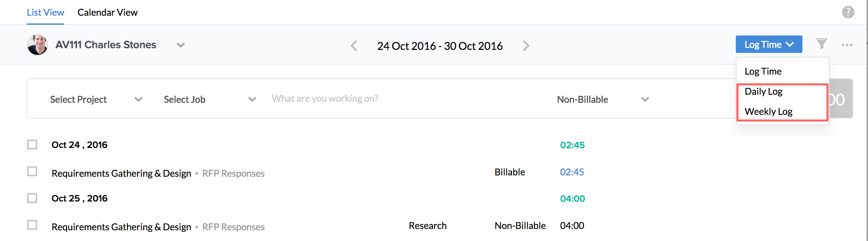
Task: Expand the employee selector chevron
Action: tap(181, 45)
